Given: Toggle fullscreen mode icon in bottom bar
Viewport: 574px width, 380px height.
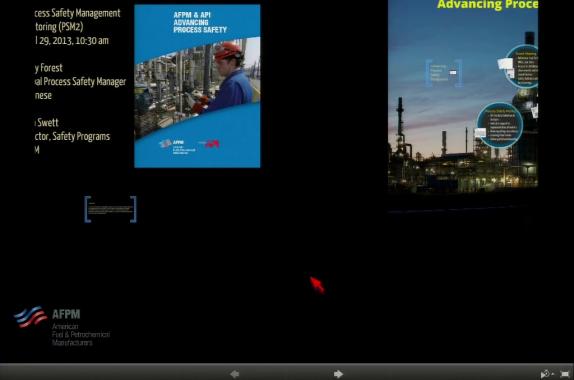Looking at the screenshot, I should 565,374.
